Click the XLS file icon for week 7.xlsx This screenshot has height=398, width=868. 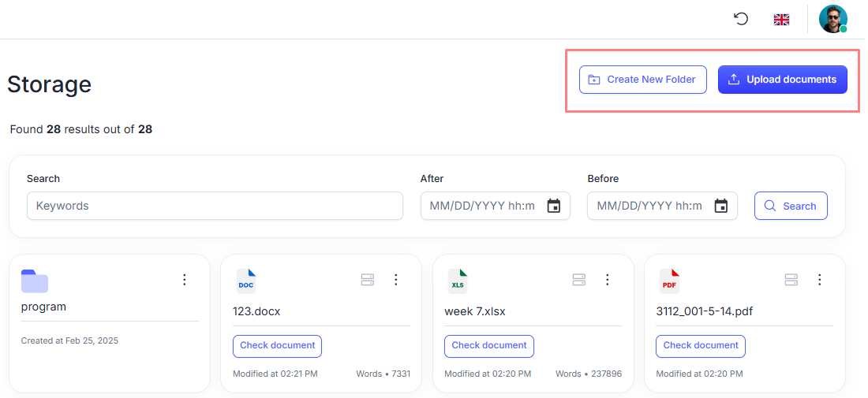pyautogui.click(x=458, y=281)
